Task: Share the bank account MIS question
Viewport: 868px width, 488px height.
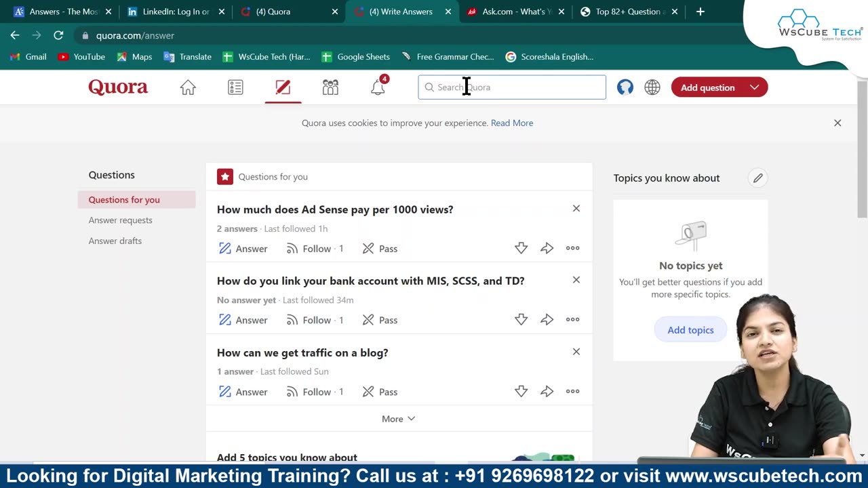Action: [x=547, y=319]
